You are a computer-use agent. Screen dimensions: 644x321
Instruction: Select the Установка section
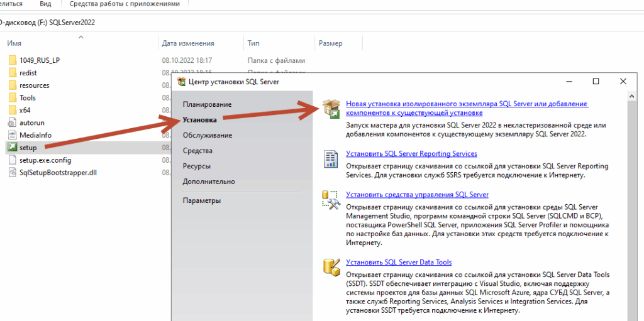[x=199, y=120]
